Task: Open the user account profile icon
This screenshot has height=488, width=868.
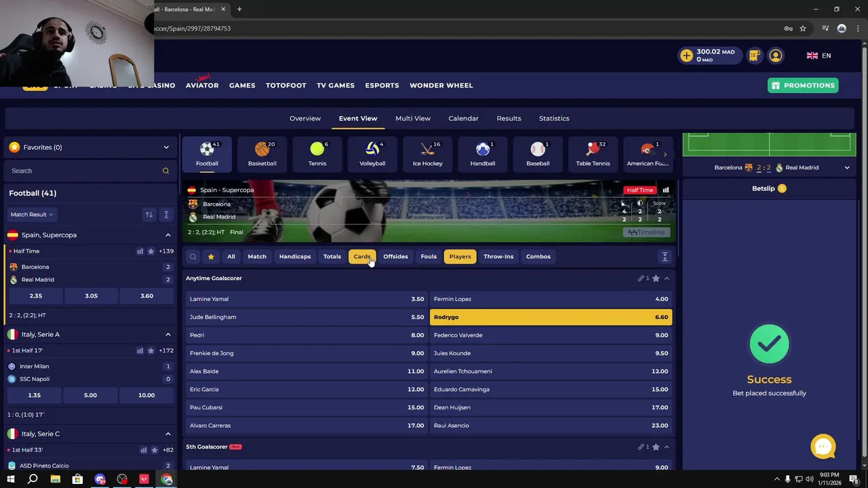Action: [x=776, y=56]
